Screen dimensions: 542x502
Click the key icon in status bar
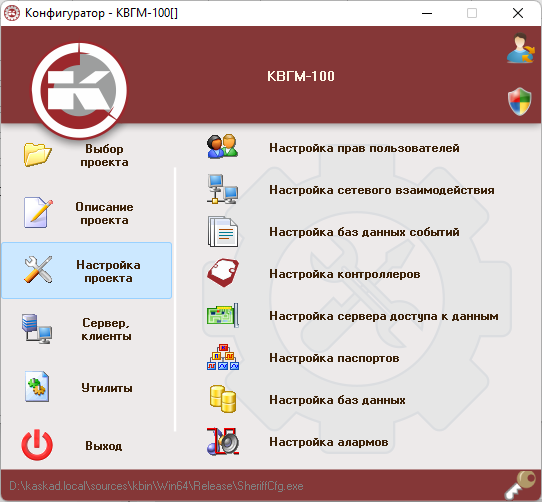pos(521,485)
